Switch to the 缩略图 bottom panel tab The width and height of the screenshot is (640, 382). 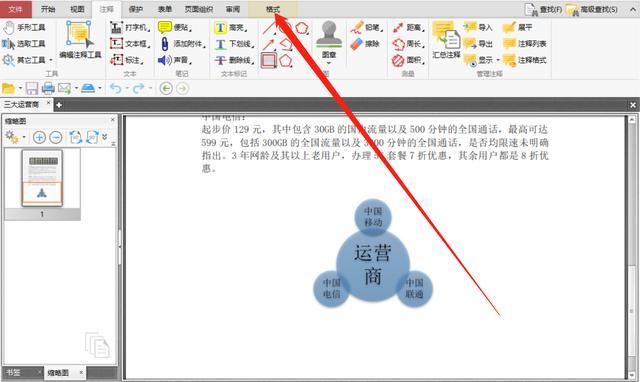58,373
